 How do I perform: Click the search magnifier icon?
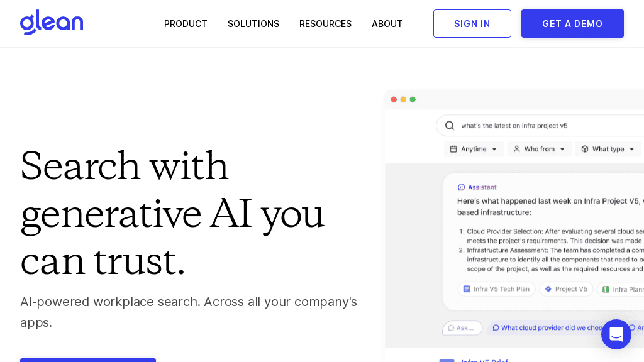coord(450,125)
